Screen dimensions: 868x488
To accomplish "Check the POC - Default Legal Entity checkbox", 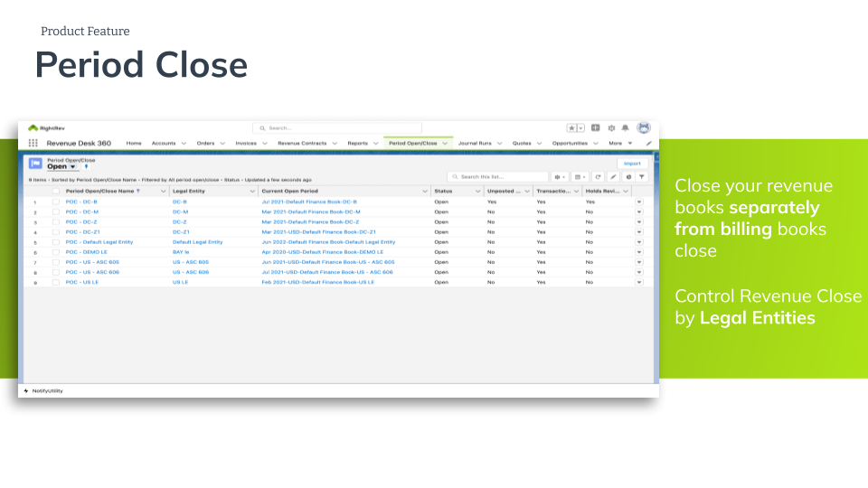I will click(x=56, y=242).
